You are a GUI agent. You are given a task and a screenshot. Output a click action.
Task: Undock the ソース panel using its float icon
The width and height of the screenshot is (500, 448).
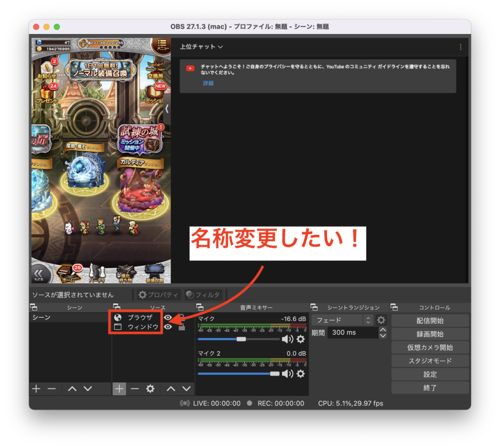[116, 307]
